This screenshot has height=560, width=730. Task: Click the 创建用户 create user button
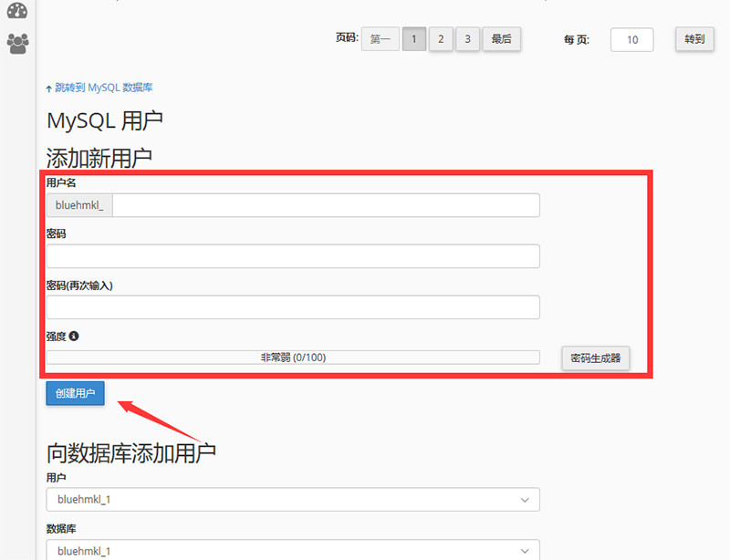coord(75,393)
